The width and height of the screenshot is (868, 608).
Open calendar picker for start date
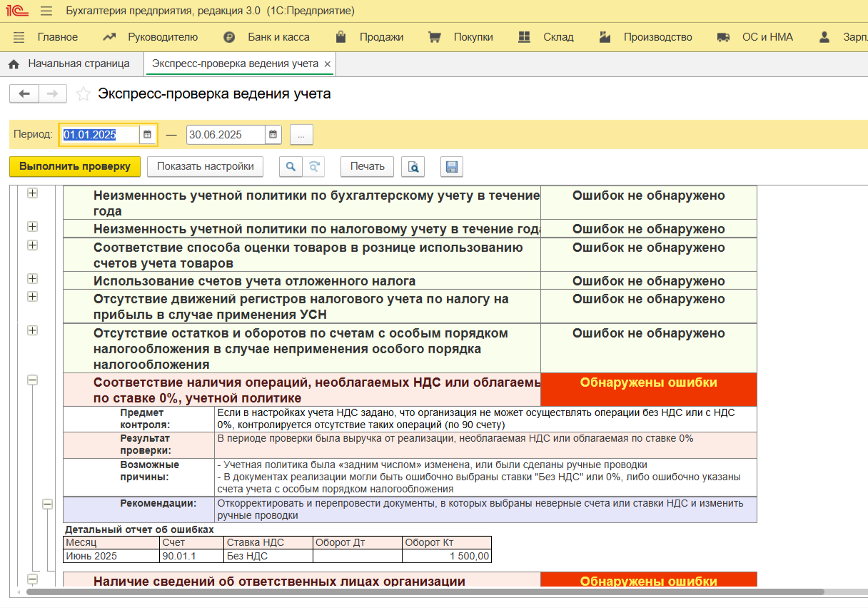pyautogui.click(x=148, y=134)
